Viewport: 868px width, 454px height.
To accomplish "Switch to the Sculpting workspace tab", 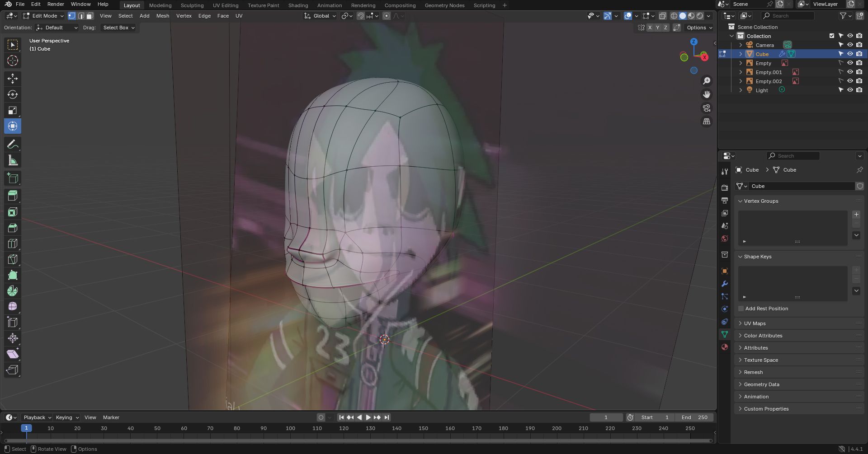I will [192, 5].
